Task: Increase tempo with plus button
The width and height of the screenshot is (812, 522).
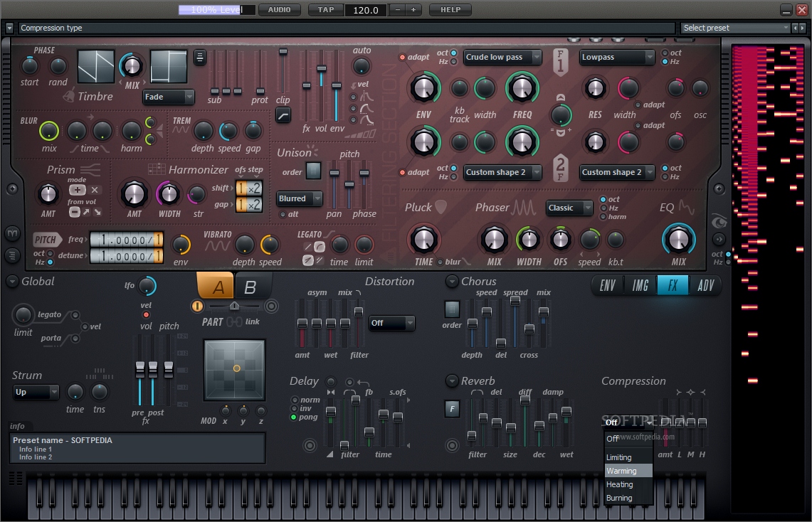Action: pyautogui.click(x=413, y=10)
